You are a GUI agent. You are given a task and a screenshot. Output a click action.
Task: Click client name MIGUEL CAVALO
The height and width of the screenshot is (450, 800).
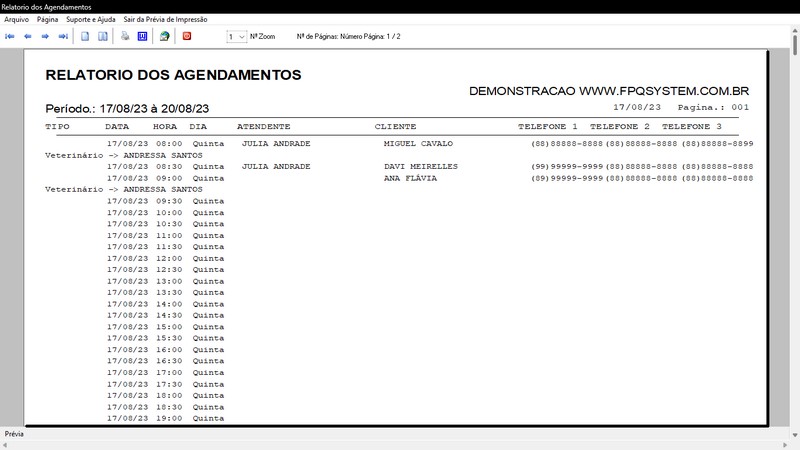[418, 143]
